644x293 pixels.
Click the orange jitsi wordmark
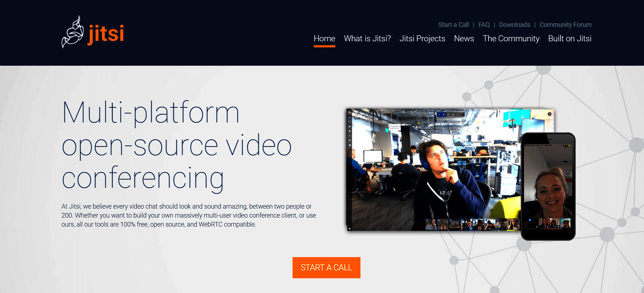pos(106,34)
